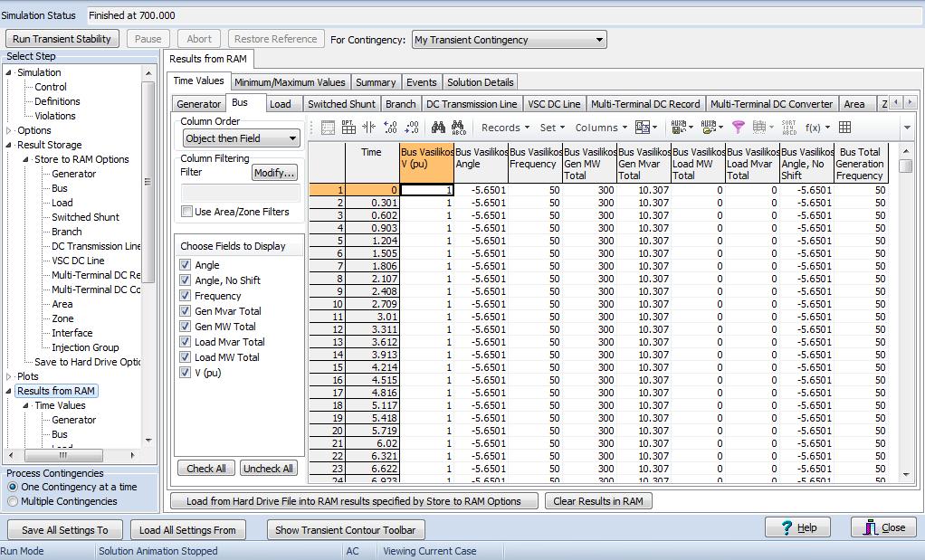Switch to the Events tab
Screen dimensions: 925x560
coord(422,82)
